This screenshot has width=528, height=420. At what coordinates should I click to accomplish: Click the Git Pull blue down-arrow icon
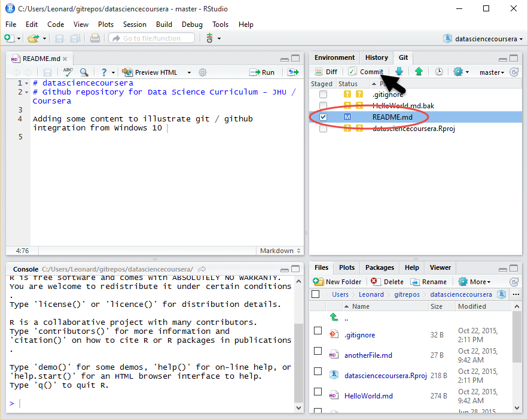(x=399, y=72)
